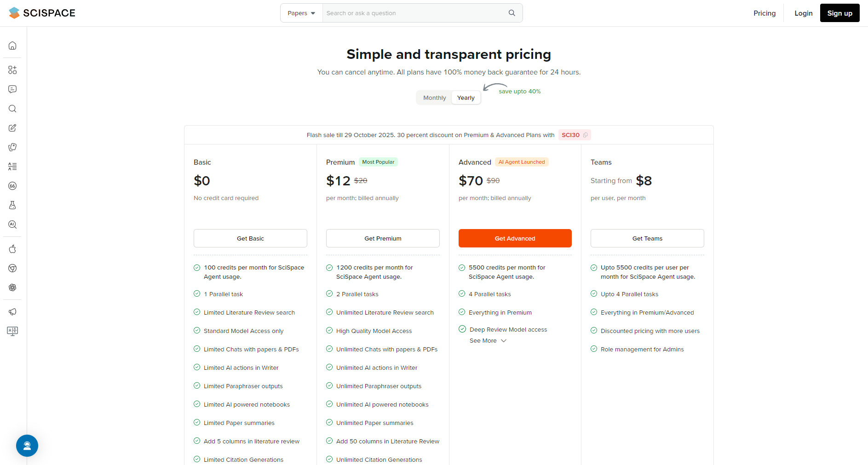Switch billing to Monthly
The image size is (868, 465).
coord(434,98)
